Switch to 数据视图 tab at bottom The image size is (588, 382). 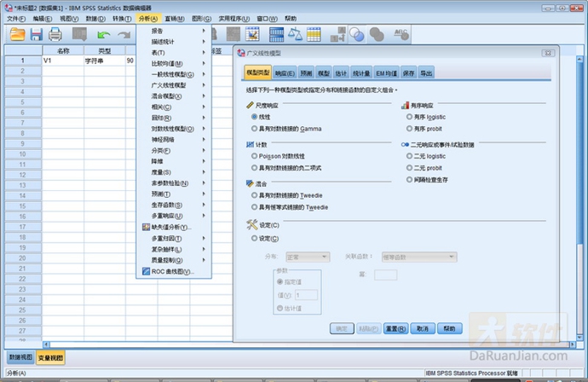[x=20, y=357]
